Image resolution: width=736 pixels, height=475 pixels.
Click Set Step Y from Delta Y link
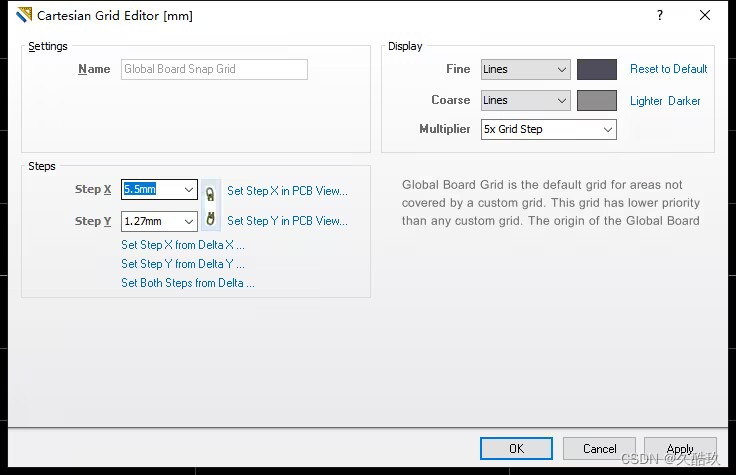click(x=183, y=264)
